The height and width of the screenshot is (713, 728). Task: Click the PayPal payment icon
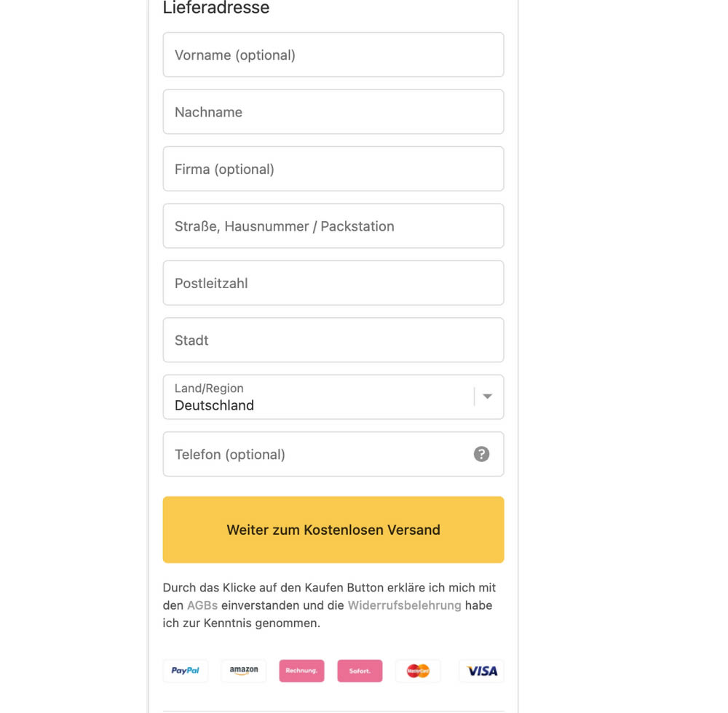[186, 671]
